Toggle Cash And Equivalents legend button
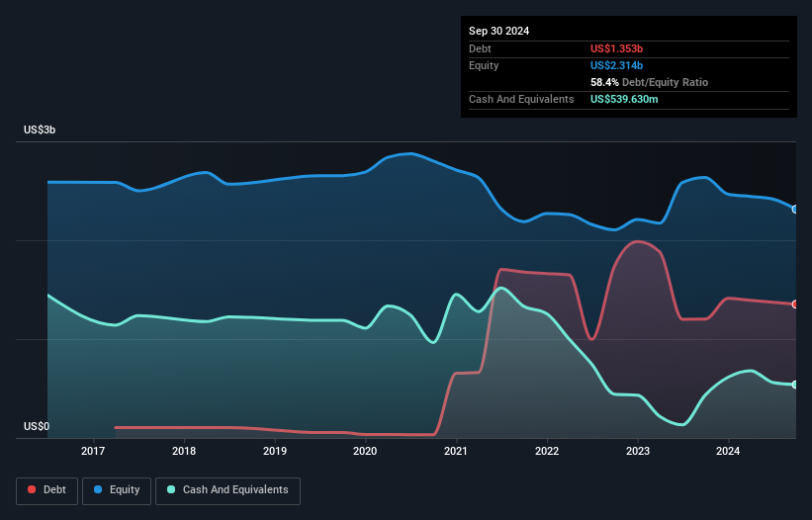812x520 pixels. [x=227, y=490]
